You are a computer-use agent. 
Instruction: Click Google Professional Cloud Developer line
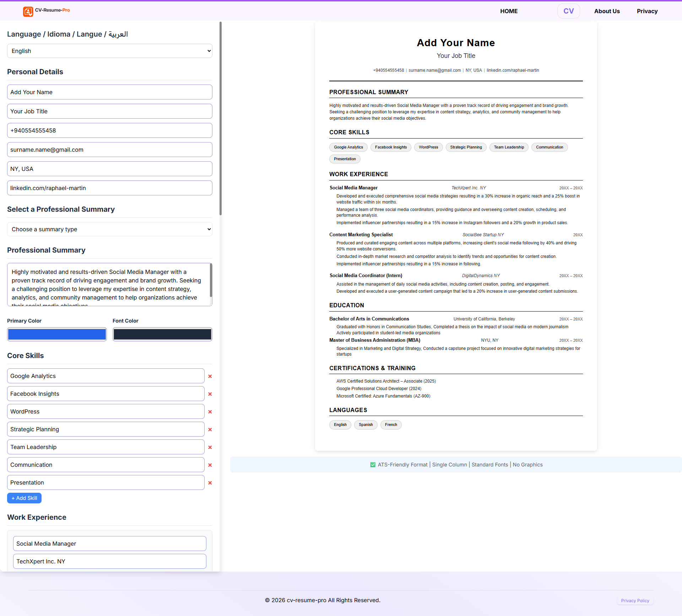379,389
